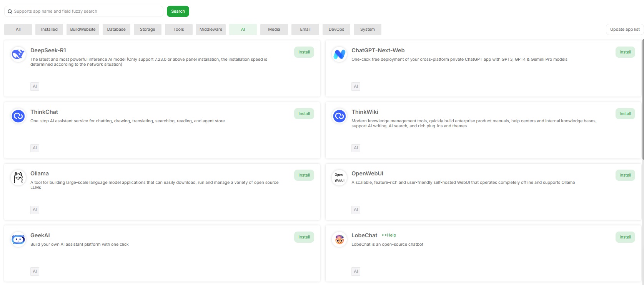
Task: Open the Middleware category tab
Action: pos(211,29)
